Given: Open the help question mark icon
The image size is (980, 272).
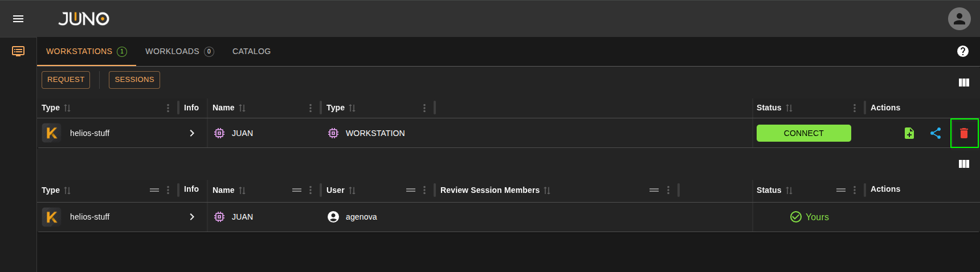Looking at the screenshot, I should (x=962, y=51).
